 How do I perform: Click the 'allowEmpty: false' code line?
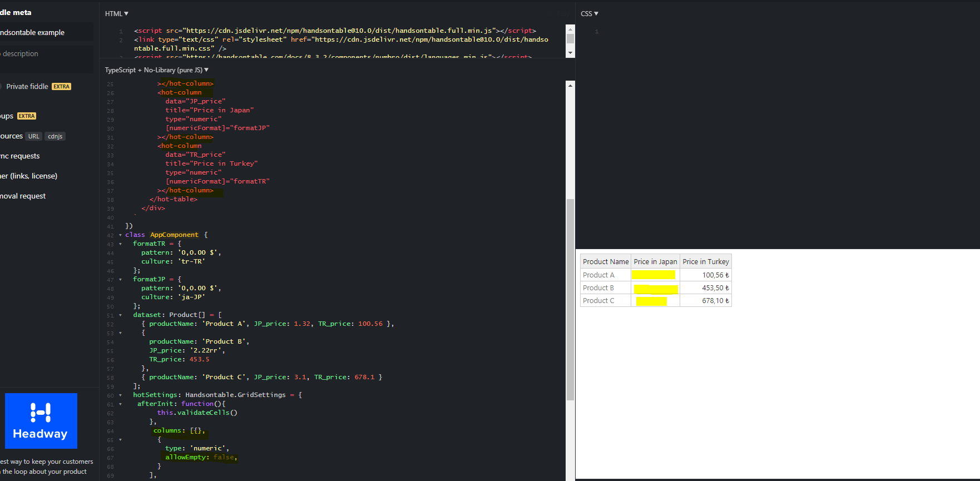click(x=201, y=457)
